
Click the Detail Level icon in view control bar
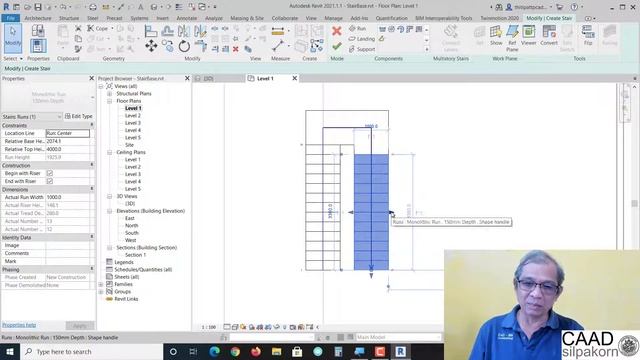click(227, 327)
